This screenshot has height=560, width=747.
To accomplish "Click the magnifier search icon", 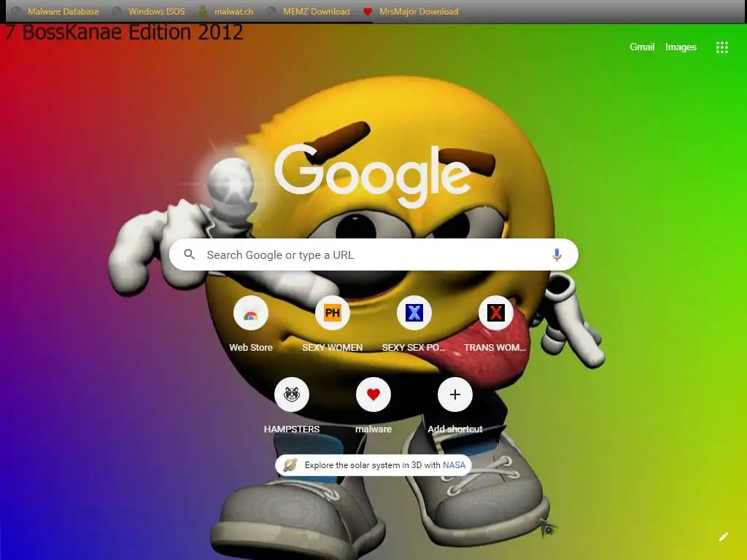I will coord(189,254).
